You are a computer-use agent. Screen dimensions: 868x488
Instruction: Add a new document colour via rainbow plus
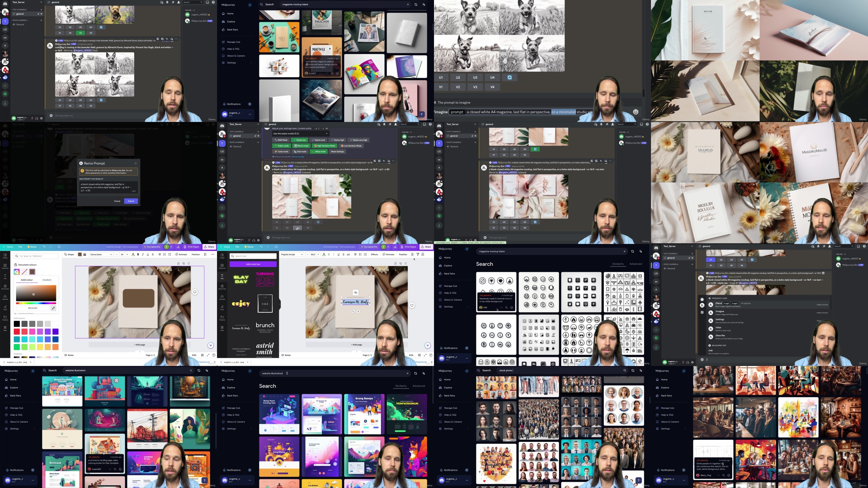click(17, 272)
